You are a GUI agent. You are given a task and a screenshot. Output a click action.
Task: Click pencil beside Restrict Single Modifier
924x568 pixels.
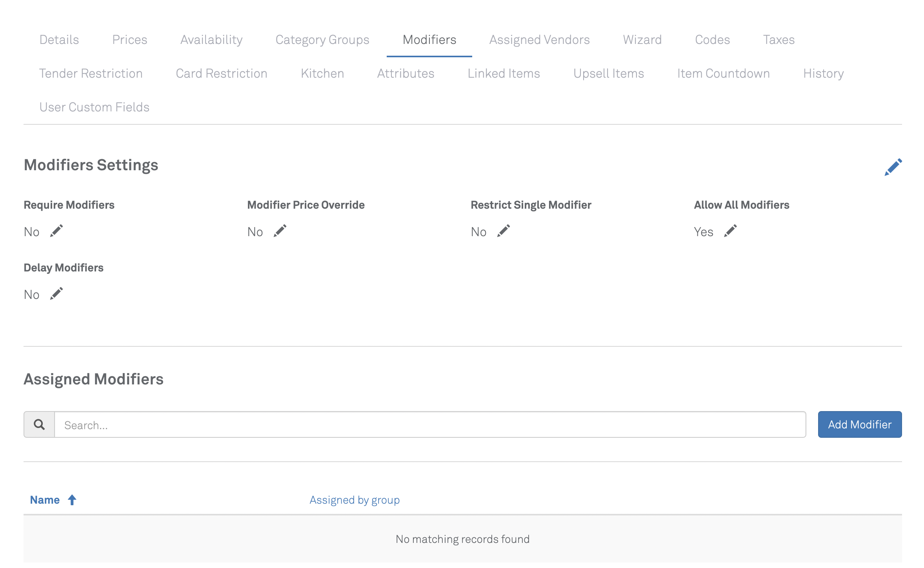504,231
